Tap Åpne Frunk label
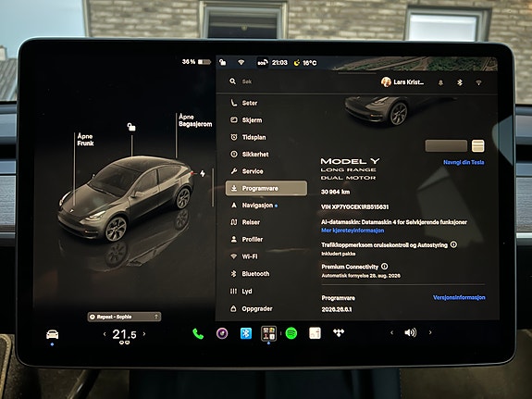Image resolution: width=532 pixels, height=399 pixels. 85,140
